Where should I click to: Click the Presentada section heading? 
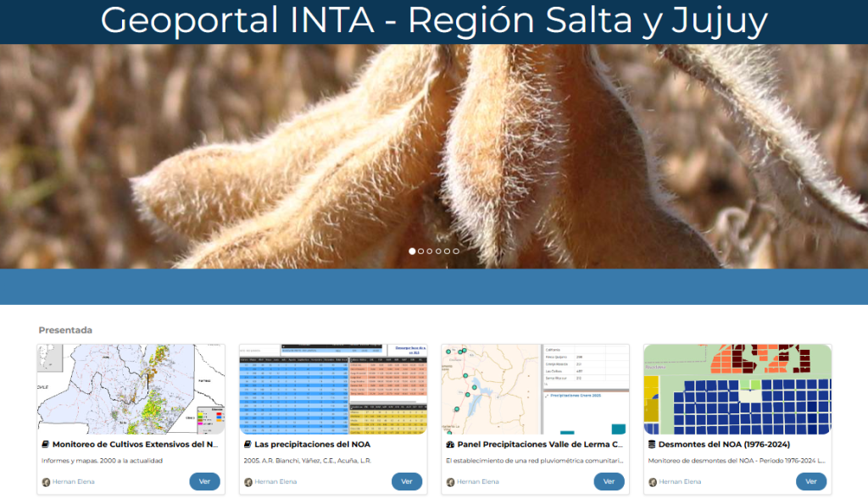[65, 330]
